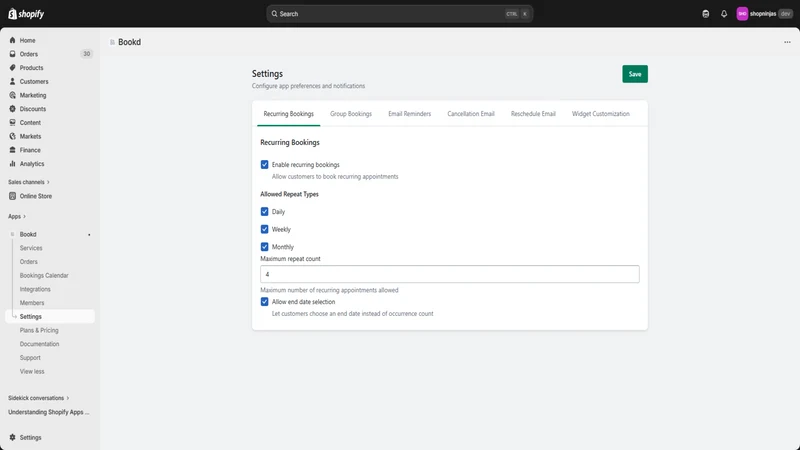Expand the Sales channels section

[x=29, y=182]
